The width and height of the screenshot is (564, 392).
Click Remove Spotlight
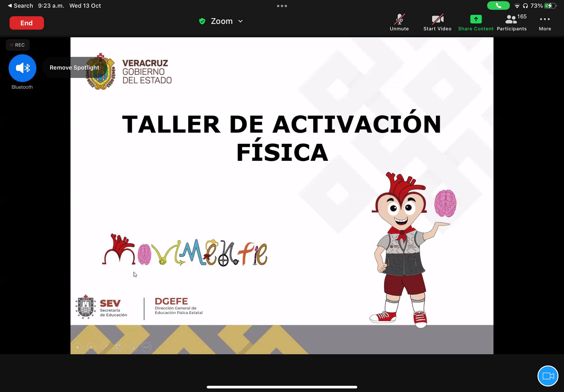point(74,67)
